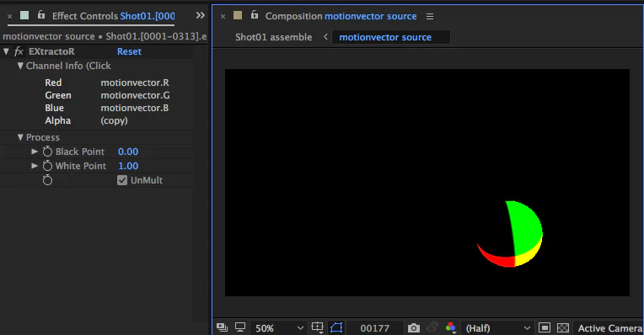The image size is (644, 335).
Task: Collapse the Process group
Action: coord(20,137)
